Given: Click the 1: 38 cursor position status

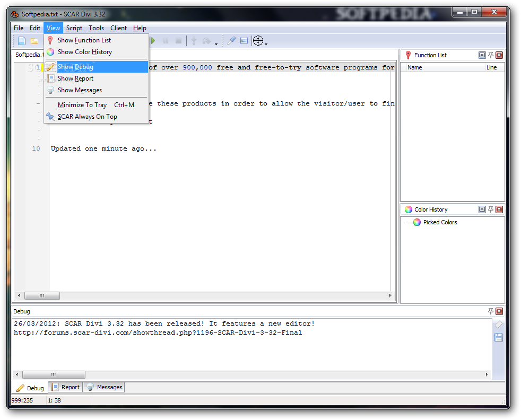Looking at the screenshot, I should (54, 400).
